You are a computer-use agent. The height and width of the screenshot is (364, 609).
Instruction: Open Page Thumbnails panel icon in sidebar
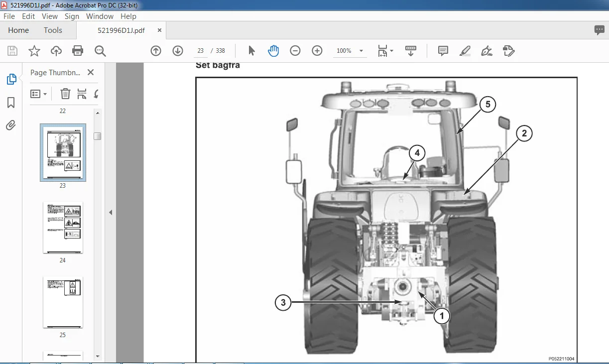(11, 79)
